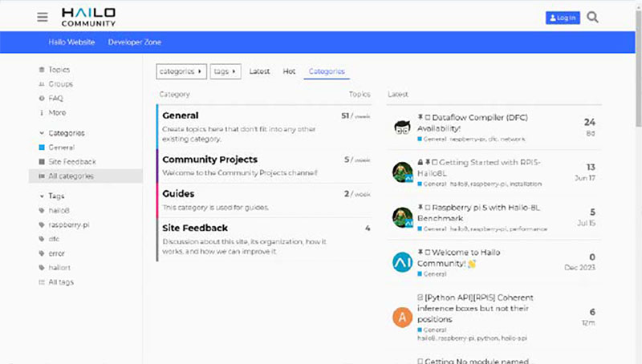Open Welcome to Hailo Community topic
Screen dimensions: 642x364
click(x=458, y=257)
